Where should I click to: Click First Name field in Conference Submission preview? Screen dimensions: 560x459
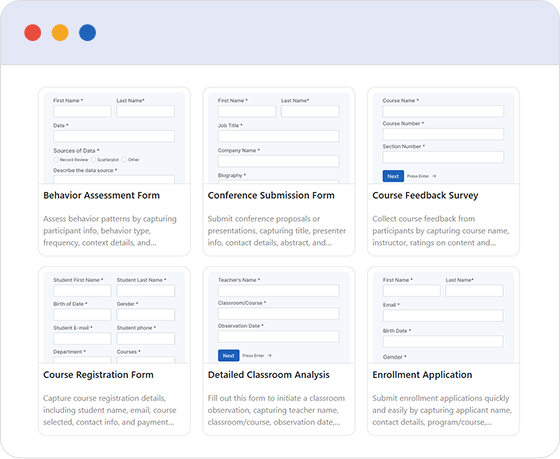(247, 111)
